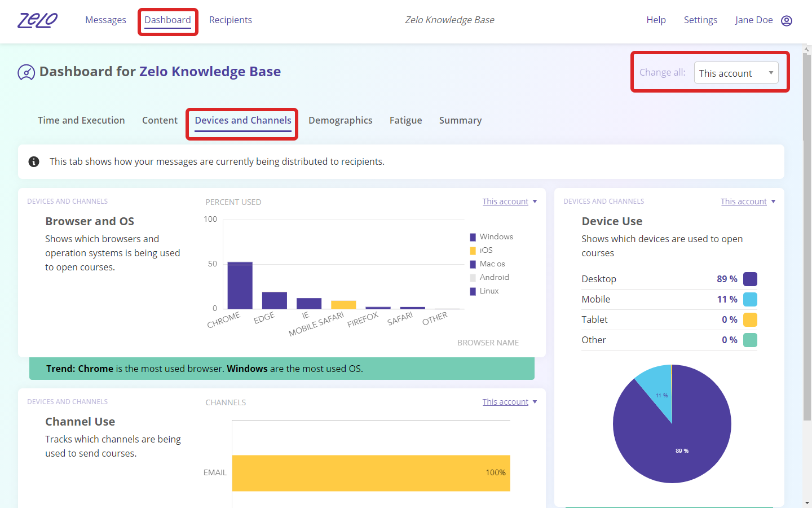The height and width of the screenshot is (508, 812).
Task: Toggle the Android legend marker
Action: point(473,278)
